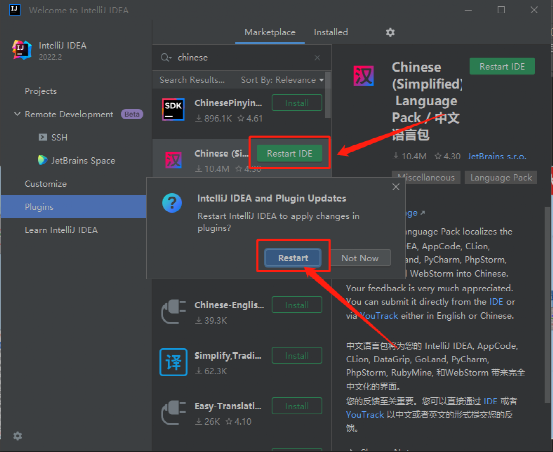Click Restart IDE in the plugin list
The height and width of the screenshot is (452, 553).
(x=289, y=154)
